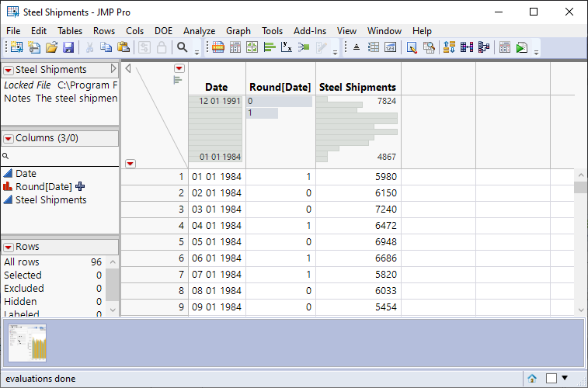
Task: Open the Tables menu
Action: click(x=70, y=31)
